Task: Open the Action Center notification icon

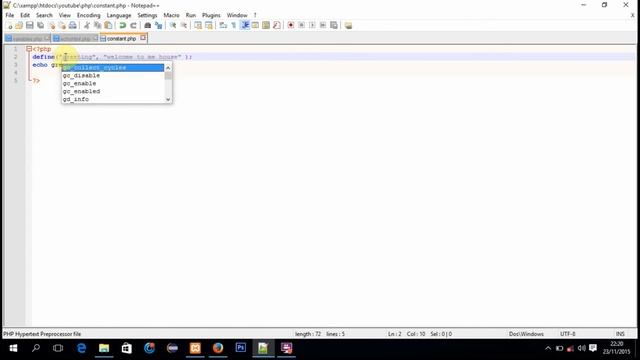Action: click(x=593, y=348)
